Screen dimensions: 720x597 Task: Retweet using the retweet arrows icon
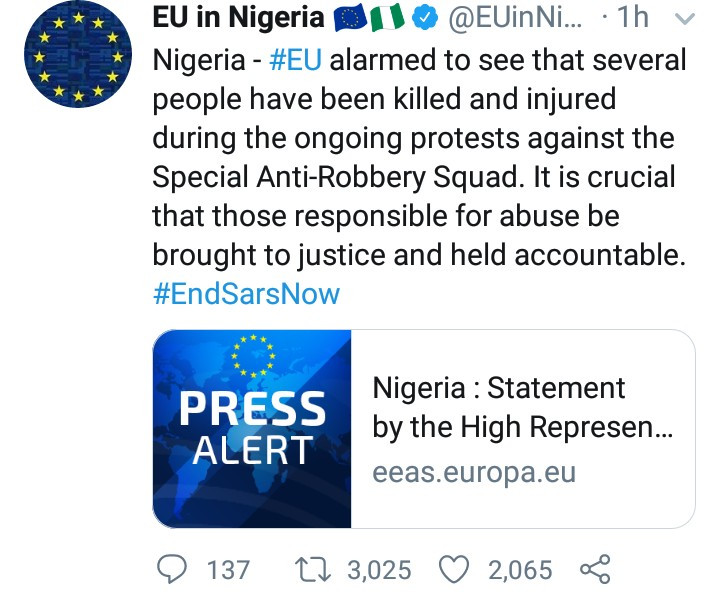[316, 569]
